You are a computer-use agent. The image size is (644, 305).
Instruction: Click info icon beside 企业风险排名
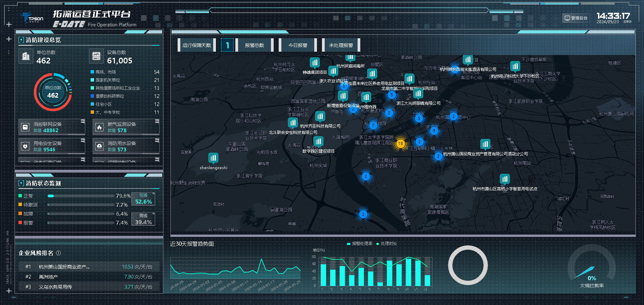[x=58, y=253]
